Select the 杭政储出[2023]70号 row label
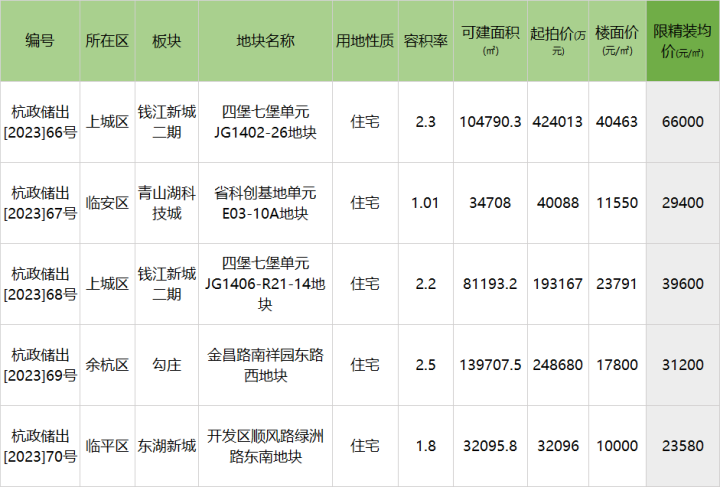Screen dimensions: 720x487 (x=40, y=445)
